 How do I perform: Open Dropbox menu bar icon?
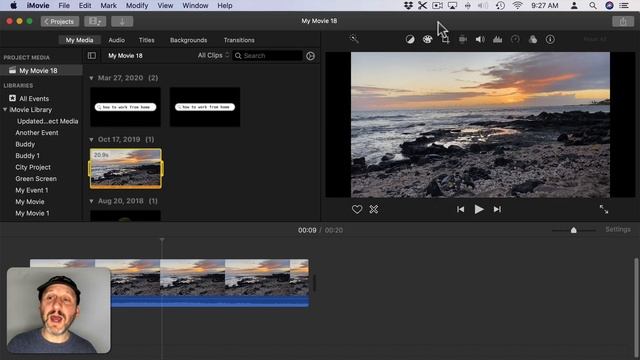click(408, 5)
